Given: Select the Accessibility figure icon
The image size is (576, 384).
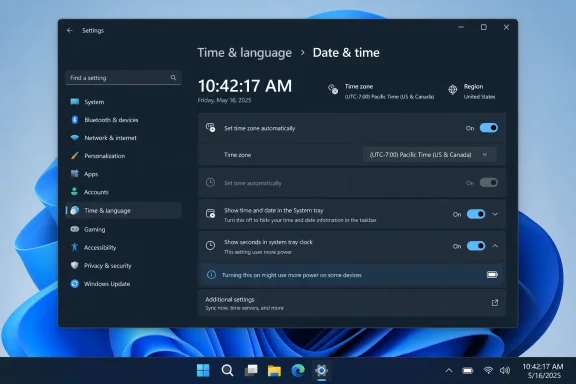Looking at the screenshot, I should (75, 247).
